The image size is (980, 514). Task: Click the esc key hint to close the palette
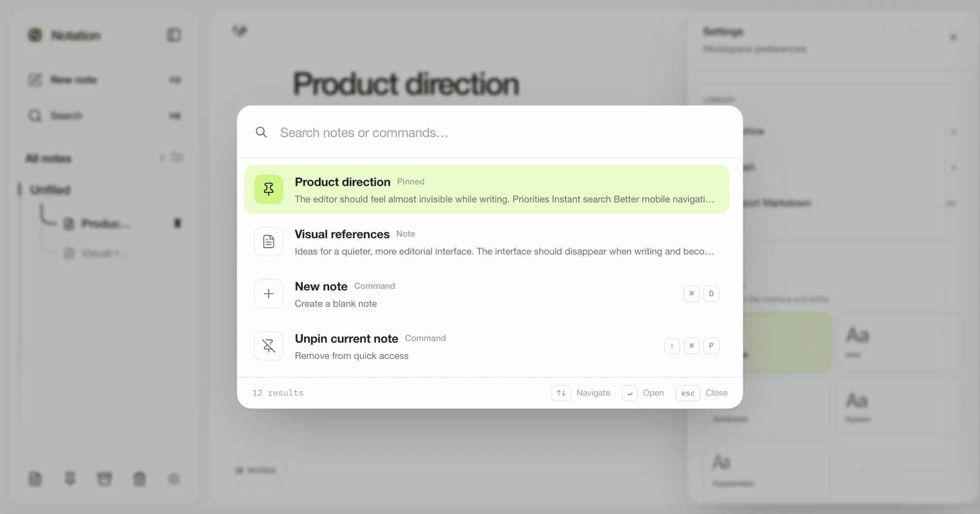688,393
